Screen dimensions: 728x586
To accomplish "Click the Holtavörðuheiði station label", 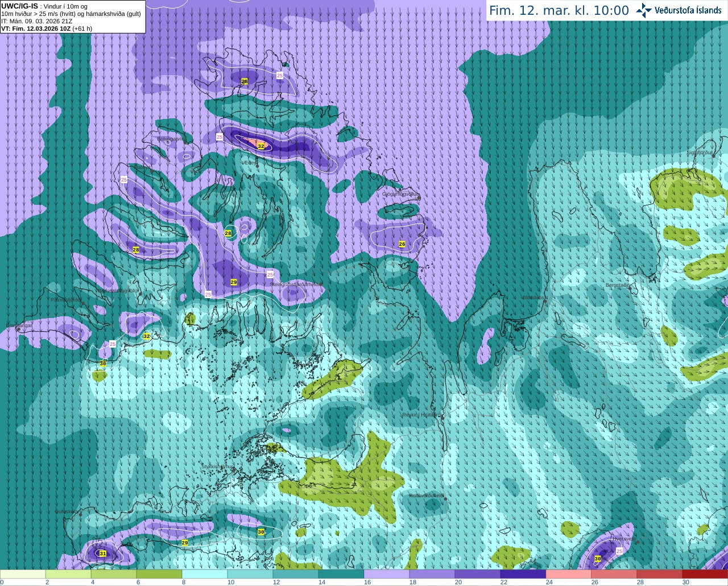I will pyautogui.click(x=427, y=495).
